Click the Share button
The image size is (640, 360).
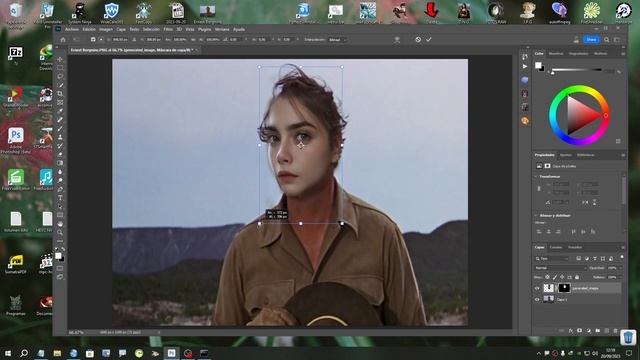coord(591,40)
